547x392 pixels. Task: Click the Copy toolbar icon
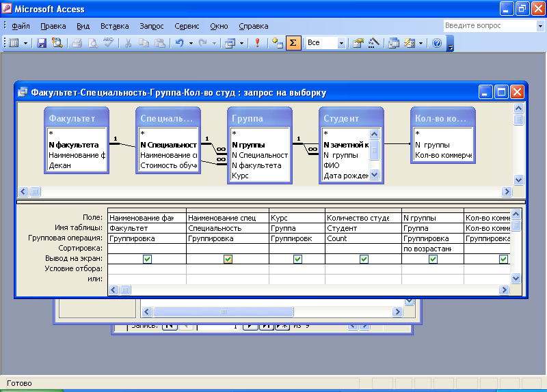click(144, 43)
